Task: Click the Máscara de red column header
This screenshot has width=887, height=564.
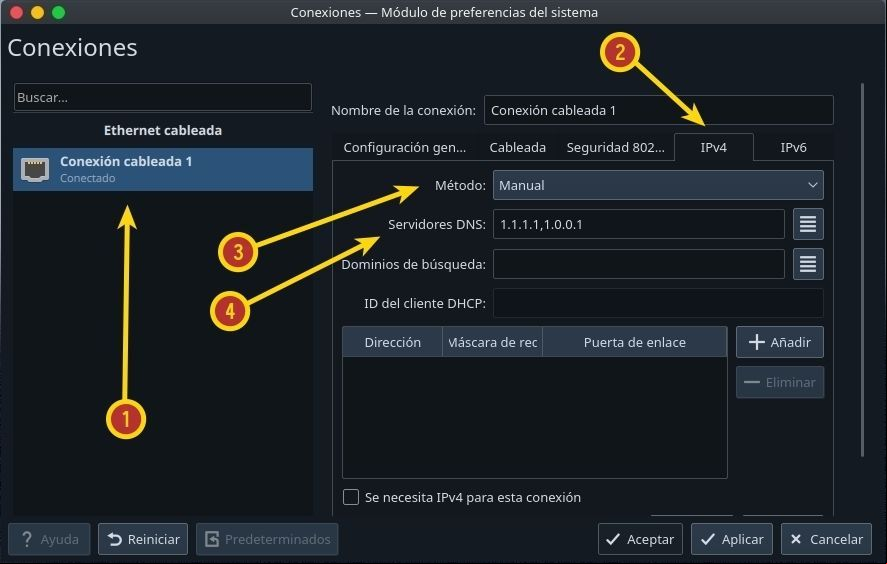Action: (492, 342)
